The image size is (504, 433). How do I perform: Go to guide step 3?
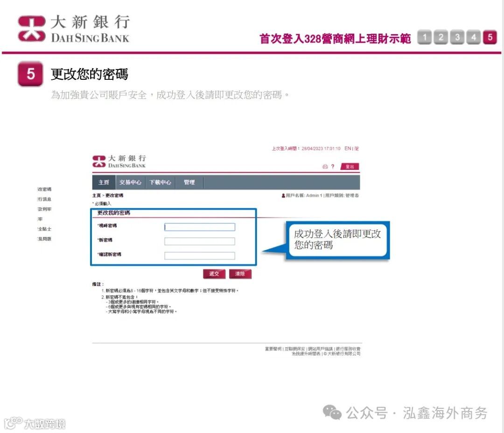457,37
